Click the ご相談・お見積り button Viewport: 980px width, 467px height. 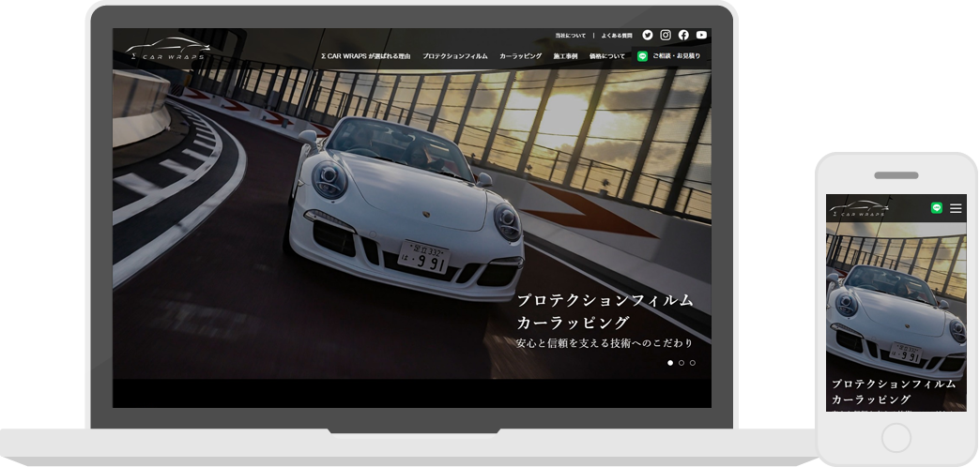pos(676,56)
